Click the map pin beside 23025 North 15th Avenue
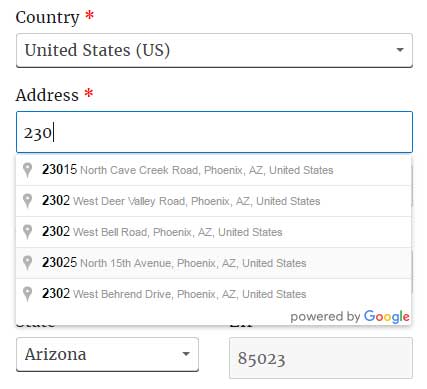The image size is (427, 389). pyautogui.click(x=28, y=263)
